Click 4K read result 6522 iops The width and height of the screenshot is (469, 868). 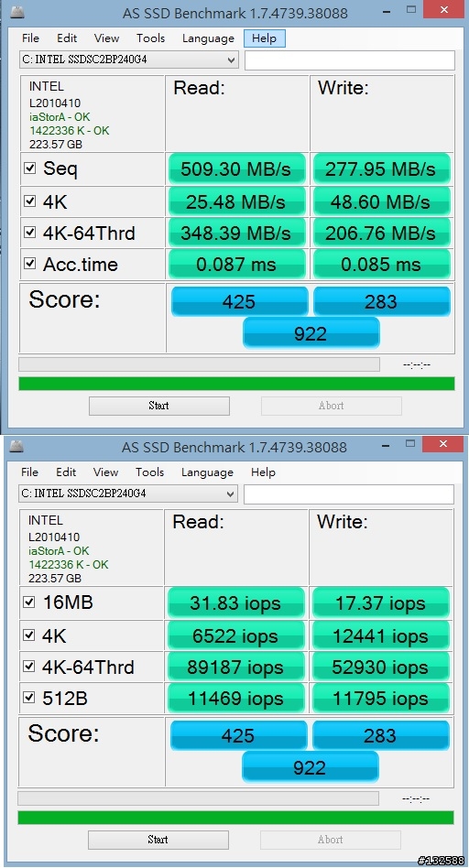coord(236,636)
